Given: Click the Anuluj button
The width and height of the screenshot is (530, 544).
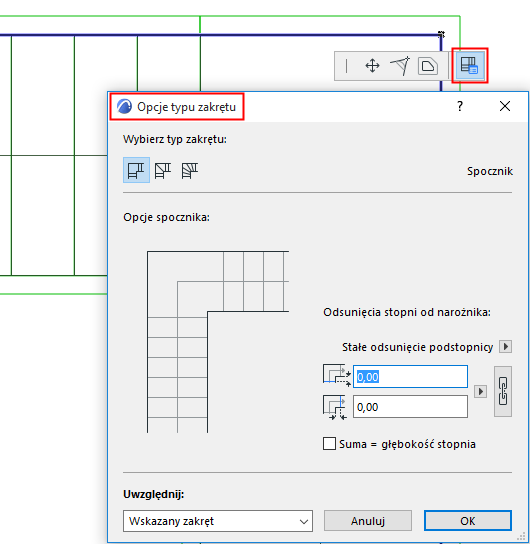Looking at the screenshot, I should (368, 521).
